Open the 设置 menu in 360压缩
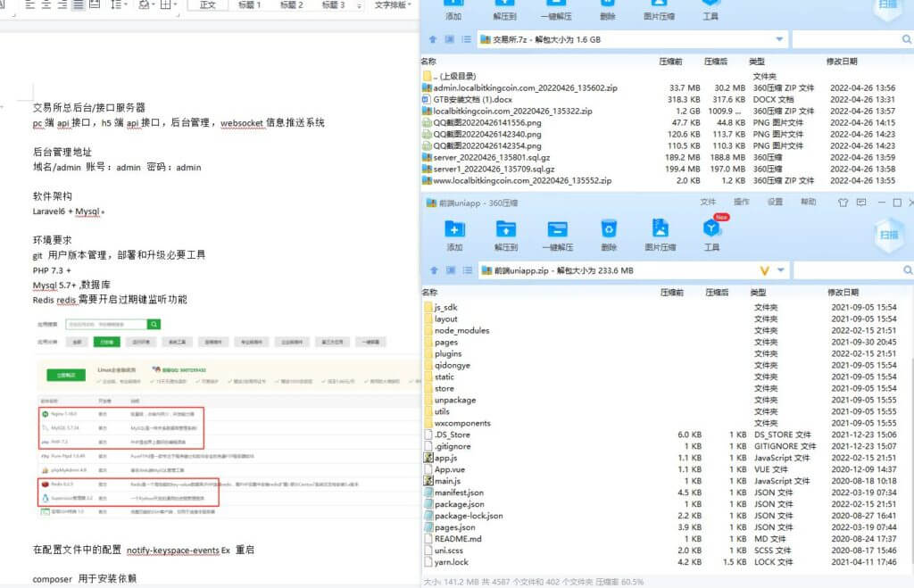This screenshot has width=914, height=588. pos(776,203)
